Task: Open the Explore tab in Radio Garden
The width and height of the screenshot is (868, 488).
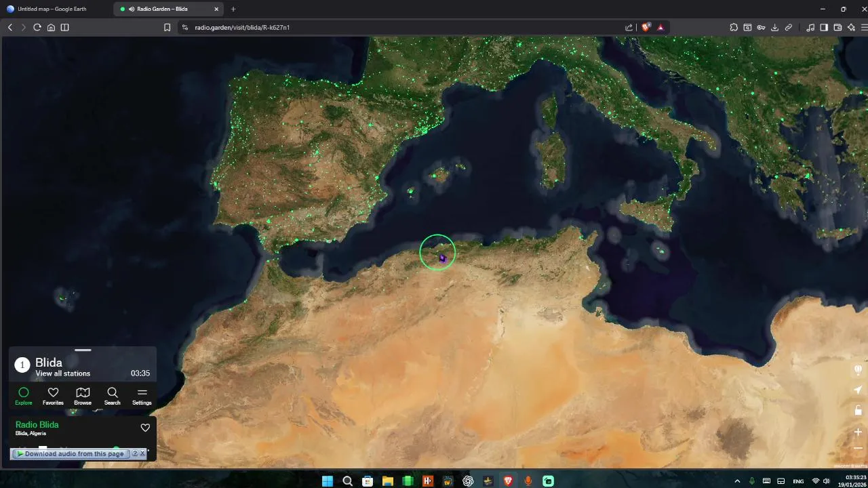Action: tap(24, 396)
